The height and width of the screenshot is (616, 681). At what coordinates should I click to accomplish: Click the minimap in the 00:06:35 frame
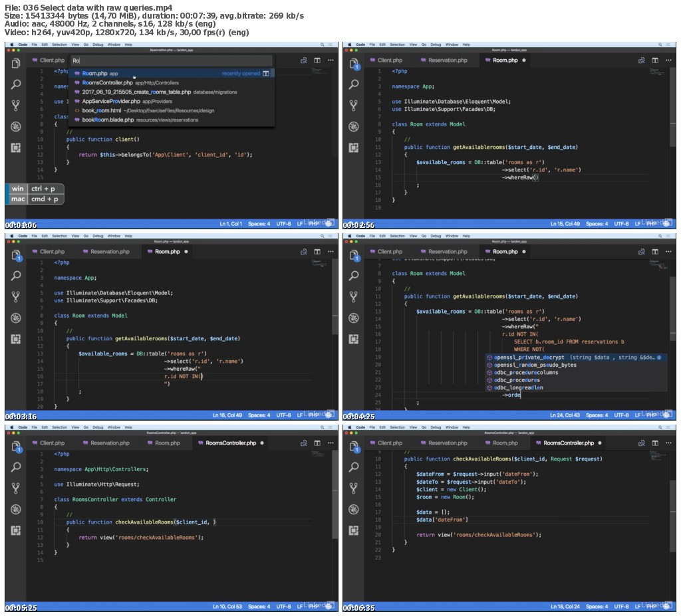coord(659,456)
